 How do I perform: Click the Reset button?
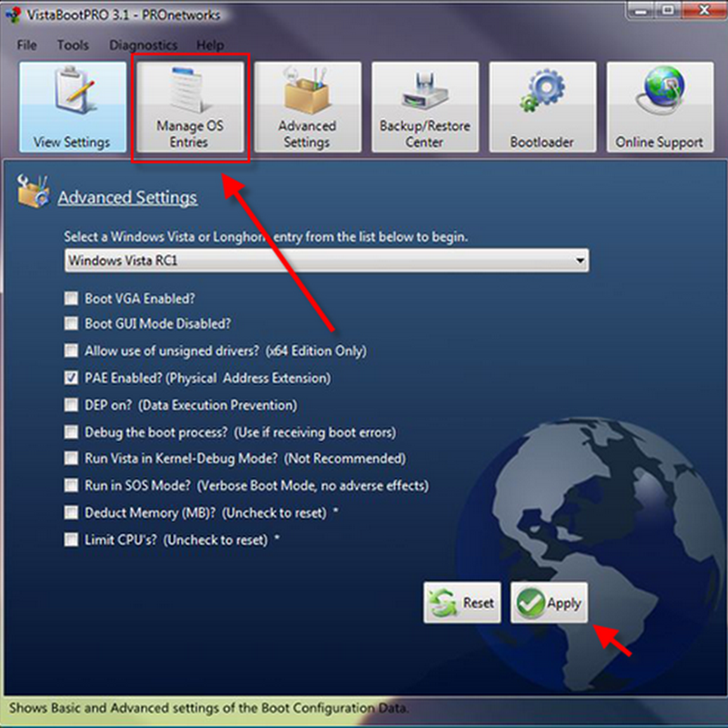462,602
